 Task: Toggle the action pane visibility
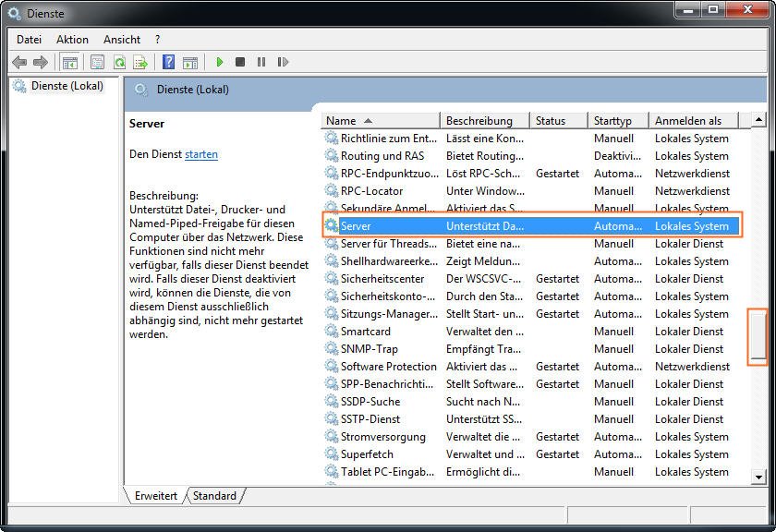(190, 62)
